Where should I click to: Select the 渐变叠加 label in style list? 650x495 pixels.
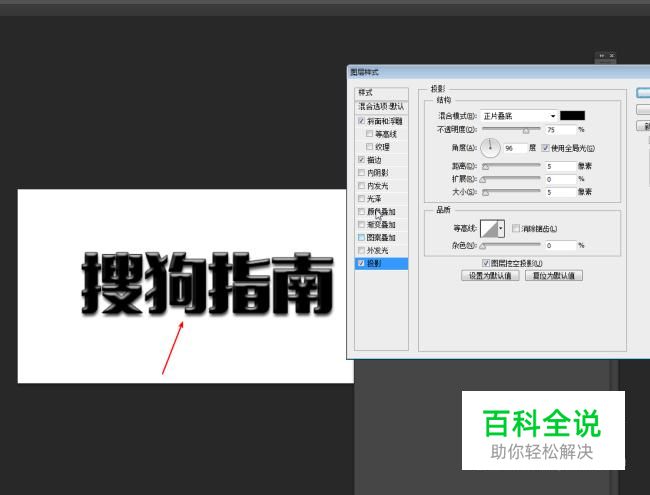381,224
